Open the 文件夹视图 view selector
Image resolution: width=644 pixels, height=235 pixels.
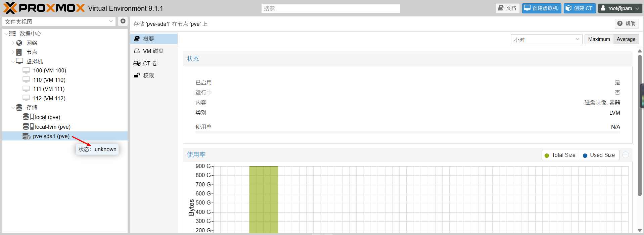coord(59,21)
